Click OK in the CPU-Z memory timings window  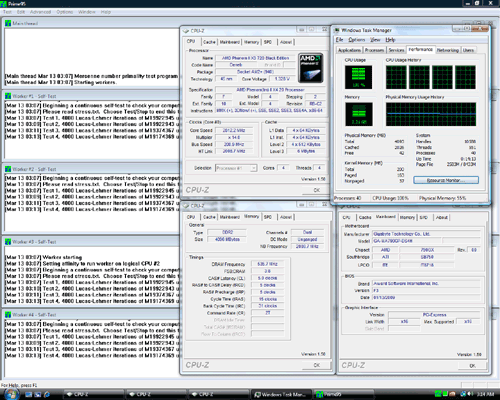pyautogui.click(x=316, y=365)
